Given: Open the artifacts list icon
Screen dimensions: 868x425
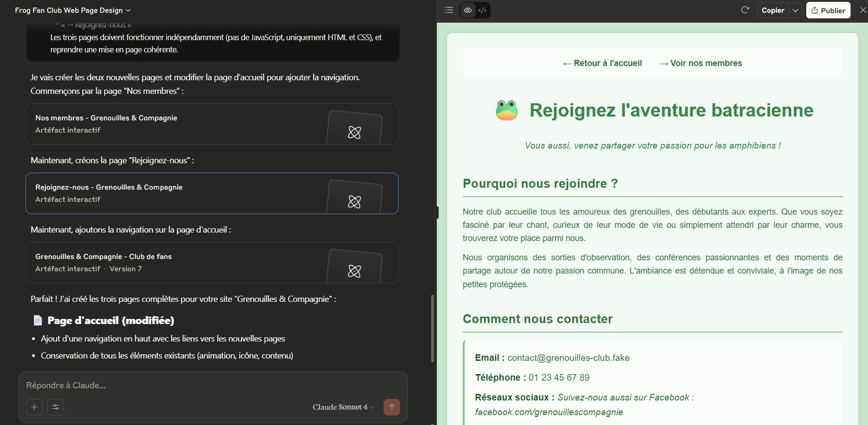Looking at the screenshot, I should [449, 10].
